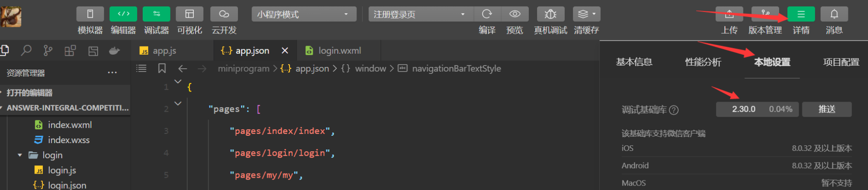Switch to the 项目配置 tab
This screenshot has width=868, height=190.
point(841,62)
